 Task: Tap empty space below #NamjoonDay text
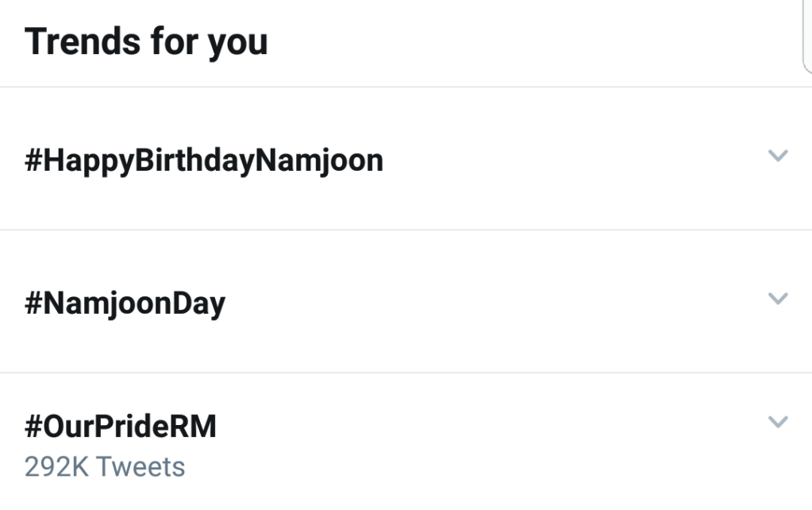click(125, 346)
